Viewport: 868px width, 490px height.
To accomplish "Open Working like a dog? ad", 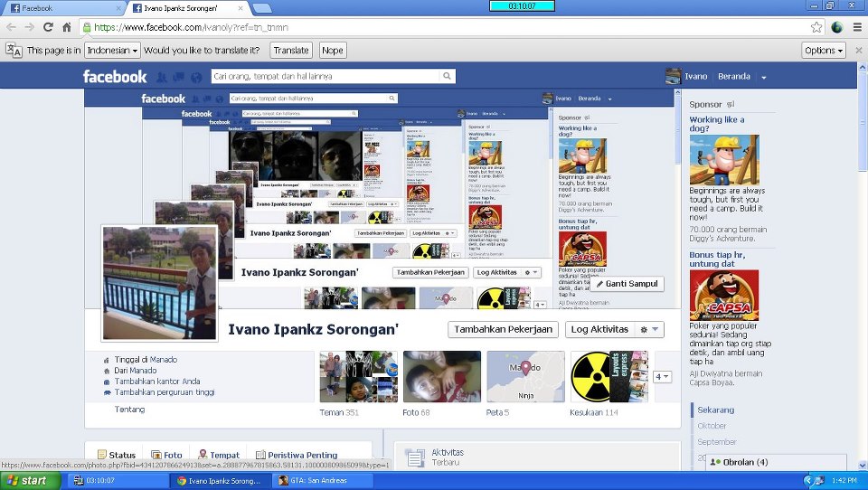I will point(716,124).
